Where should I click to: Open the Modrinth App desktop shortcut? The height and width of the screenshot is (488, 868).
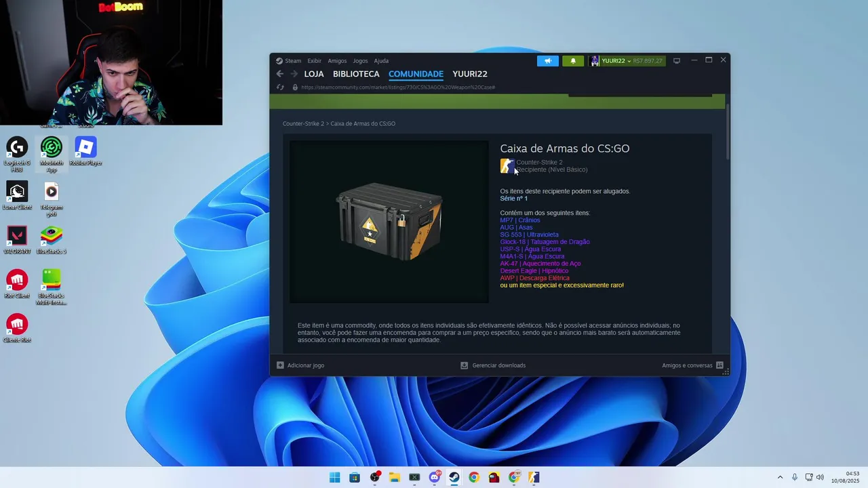(52, 154)
